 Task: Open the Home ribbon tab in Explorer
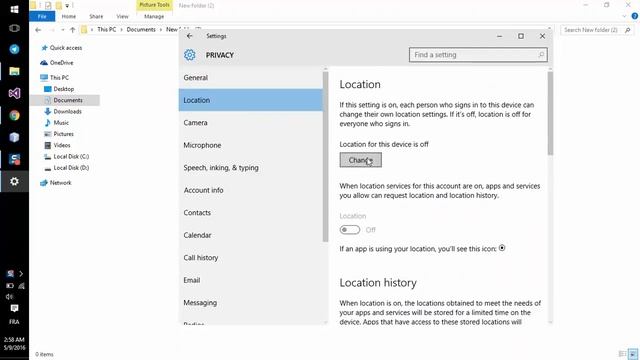pos(69,16)
